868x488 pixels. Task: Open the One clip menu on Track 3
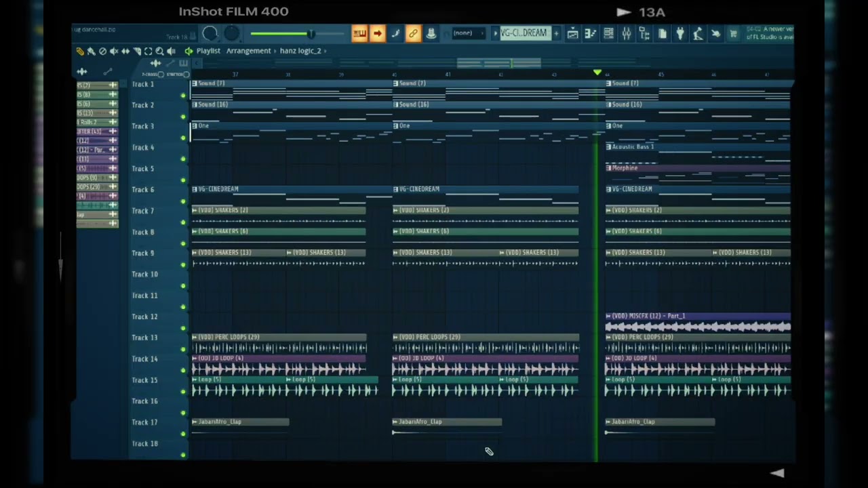(x=195, y=125)
